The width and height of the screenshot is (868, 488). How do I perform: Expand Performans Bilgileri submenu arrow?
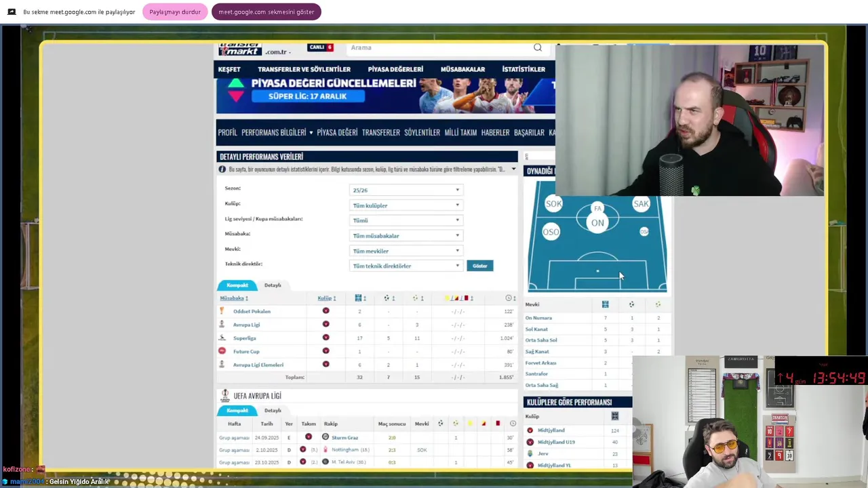311,133
